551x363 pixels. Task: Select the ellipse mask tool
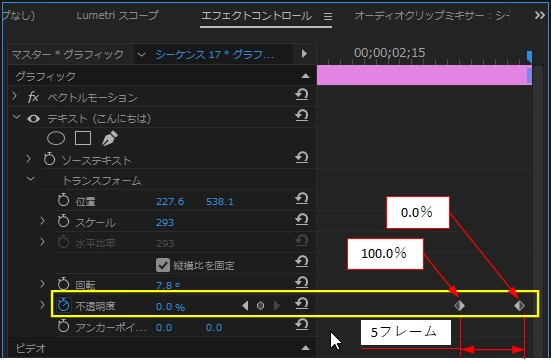56,138
